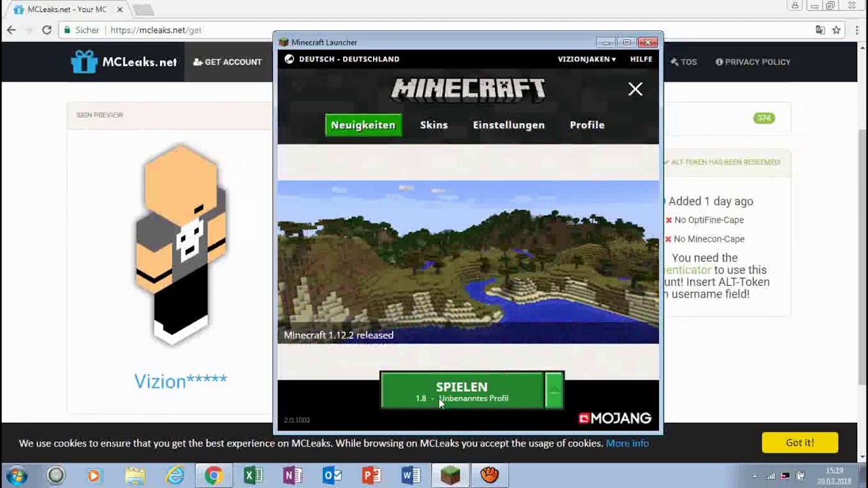Open the Minecraft 1.12.2 released news image
This screenshot has height=488, width=868.
tap(468, 262)
